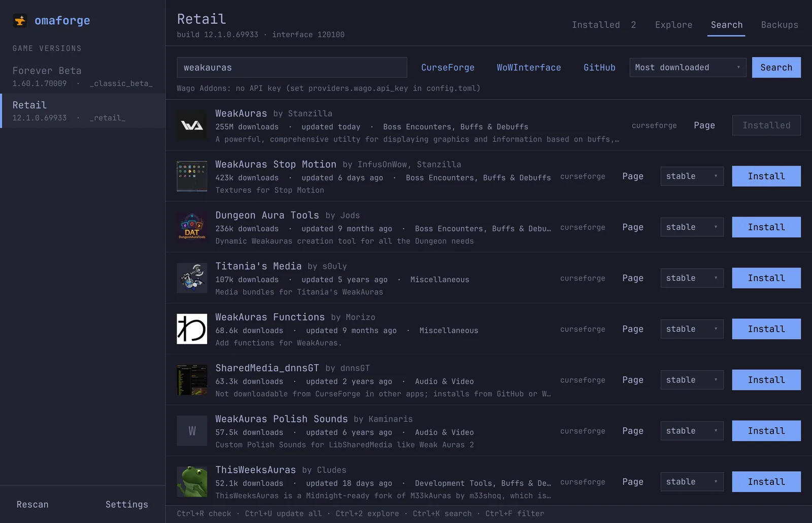
Task: Click the Ctrl+K search shortcut hint
Action: (x=442, y=513)
